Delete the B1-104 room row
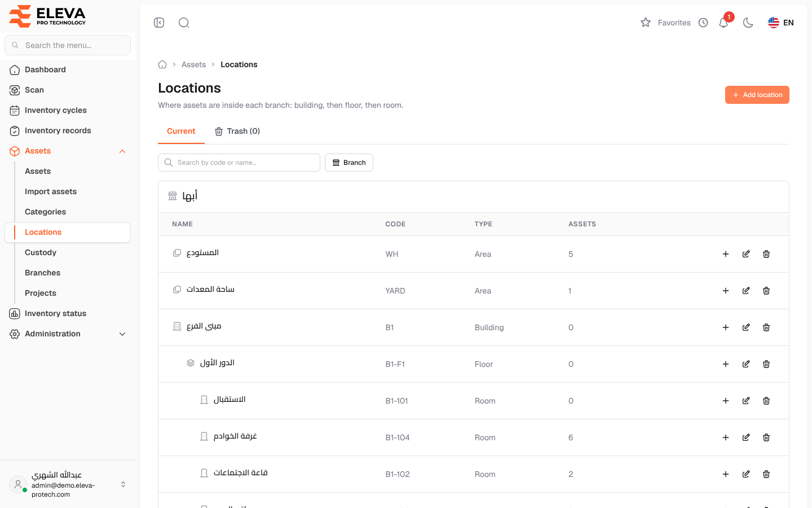The image size is (812, 508). (766, 437)
